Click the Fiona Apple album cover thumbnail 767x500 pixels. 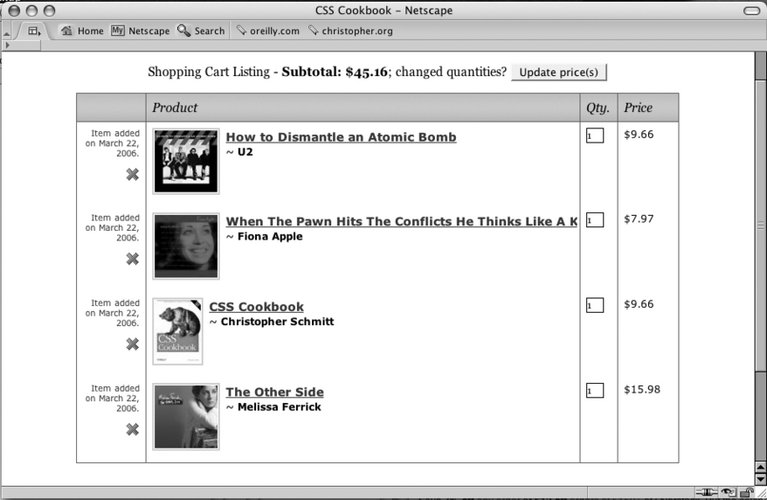coord(186,246)
